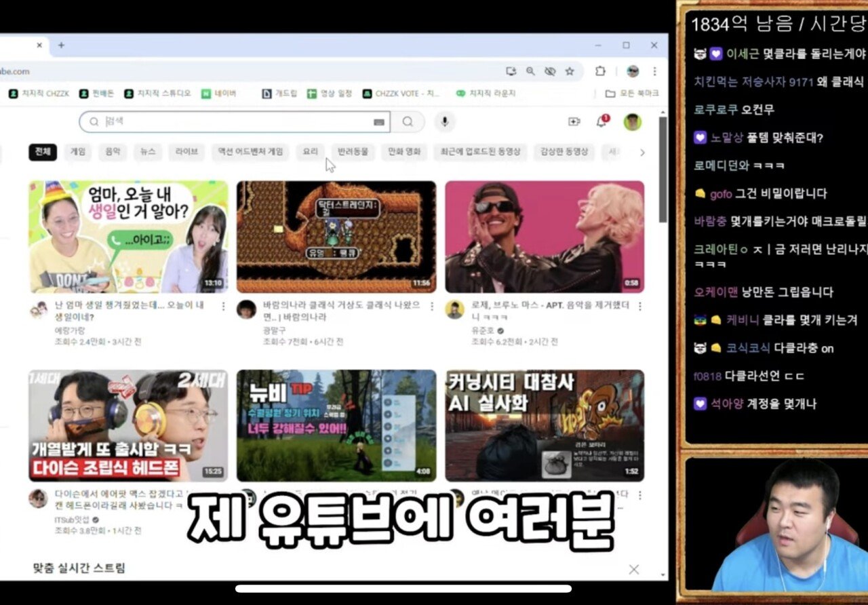Click the voice search microphone icon
868x605 pixels.
point(444,121)
